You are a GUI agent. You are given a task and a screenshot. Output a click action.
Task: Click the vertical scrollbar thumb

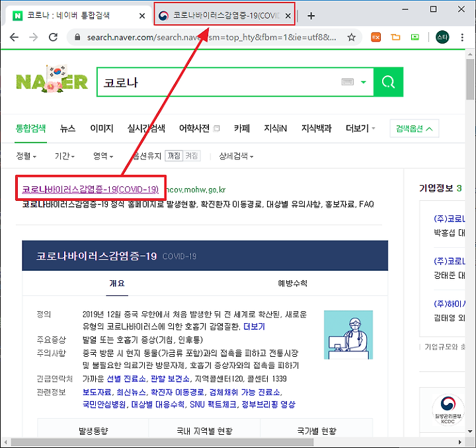470,79
